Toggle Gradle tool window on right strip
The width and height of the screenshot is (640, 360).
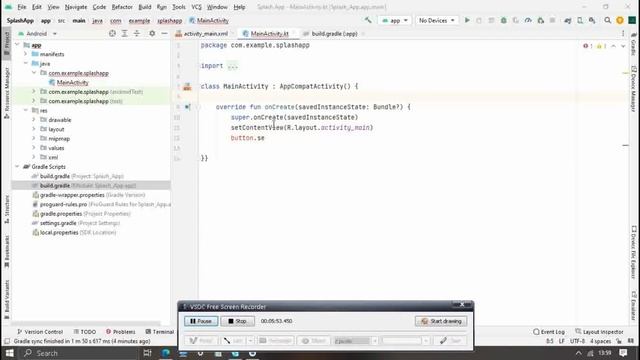pos(633,44)
